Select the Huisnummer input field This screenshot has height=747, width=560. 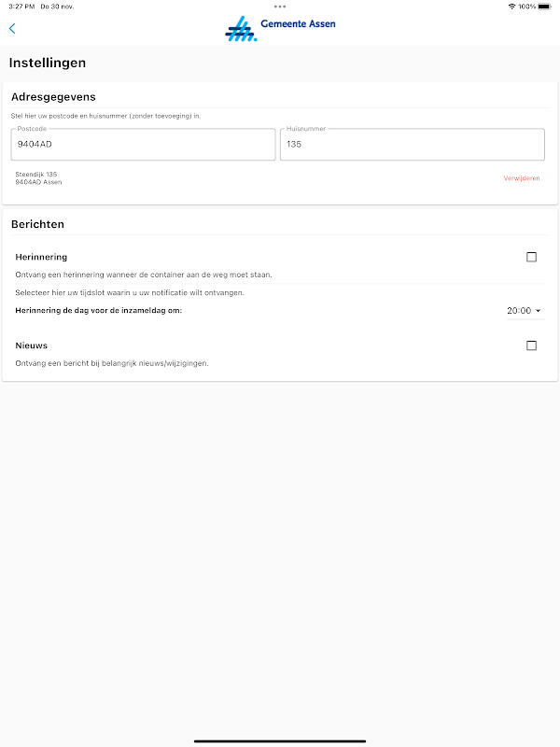(x=412, y=145)
